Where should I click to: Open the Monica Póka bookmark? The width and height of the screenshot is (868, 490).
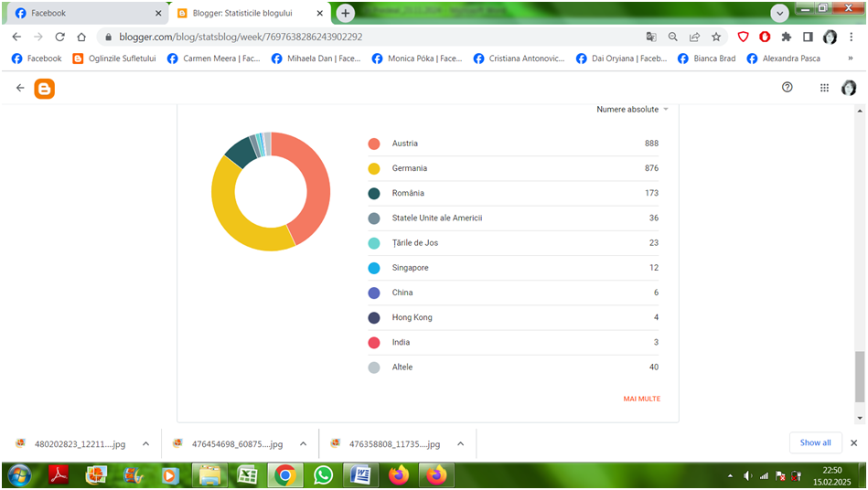click(x=417, y=59)
